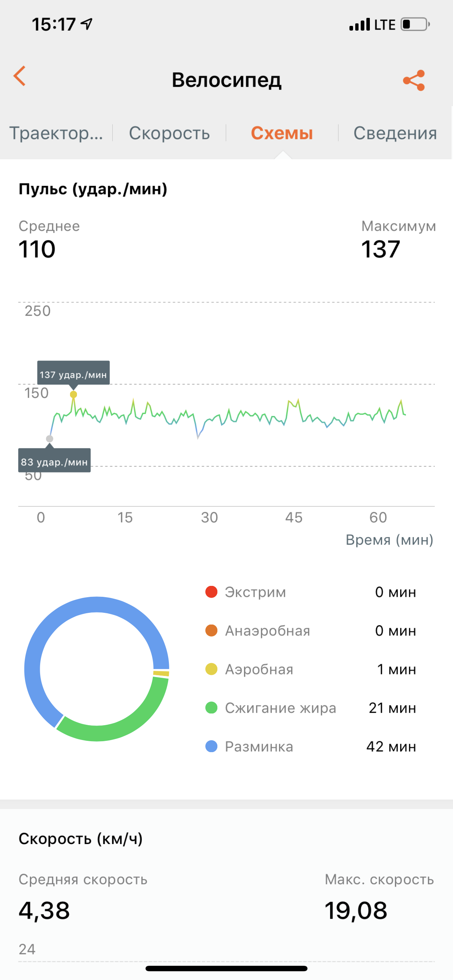Viewport: 453px width, 980px height.
Task: Tap the orange Анаэробная zone dot
Action: pyautogui.click(x=211, y=630)
